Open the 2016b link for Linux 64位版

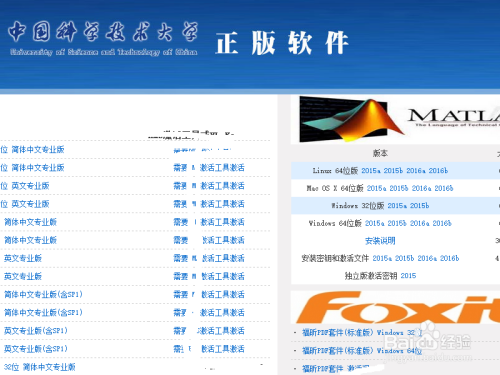438,171
